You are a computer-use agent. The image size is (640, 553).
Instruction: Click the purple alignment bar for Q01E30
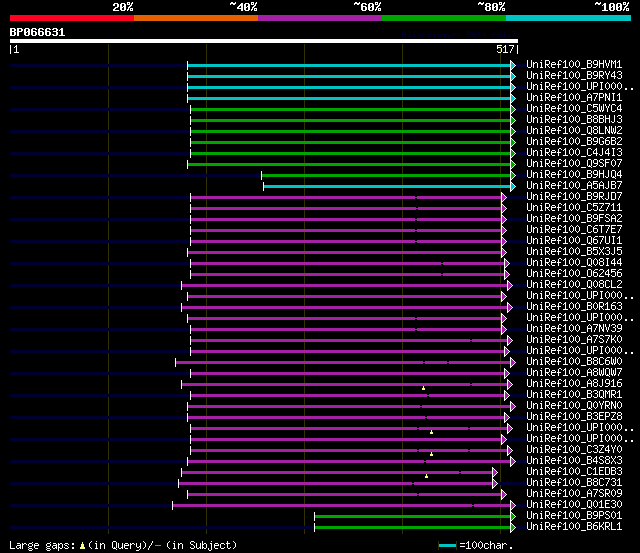click(x=344, y=506)
